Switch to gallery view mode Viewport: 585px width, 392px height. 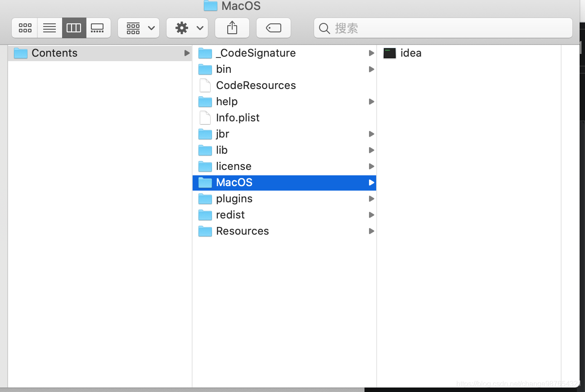[98, 28]
